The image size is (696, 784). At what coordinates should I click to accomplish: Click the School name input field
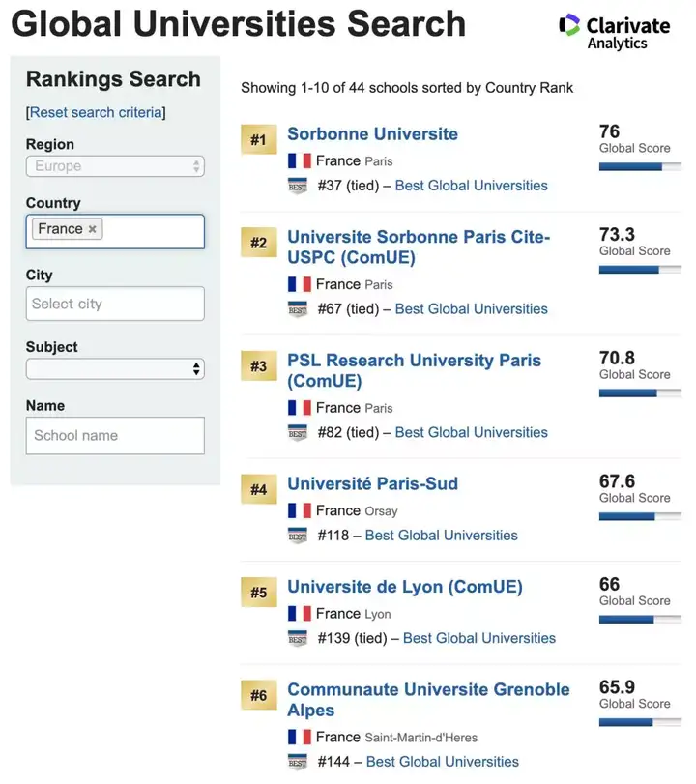click(x=115, y=435)
